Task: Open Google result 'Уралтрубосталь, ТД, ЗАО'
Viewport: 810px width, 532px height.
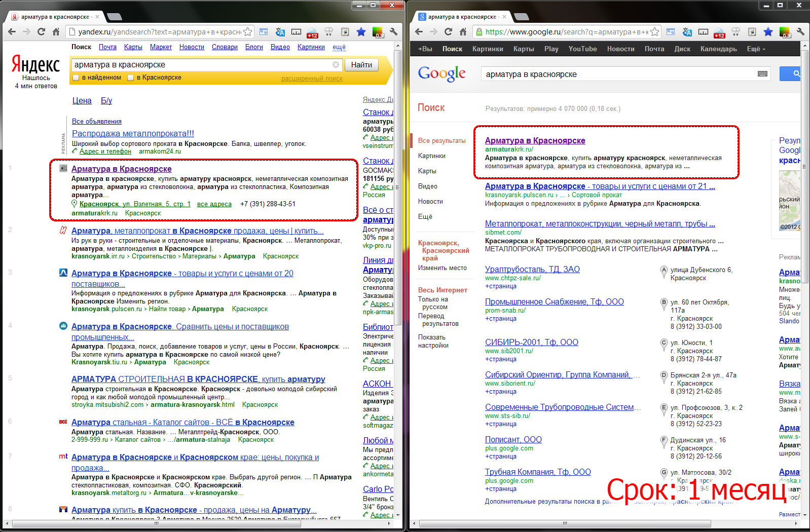Action: pyautogui.click(x=532, y=269)
